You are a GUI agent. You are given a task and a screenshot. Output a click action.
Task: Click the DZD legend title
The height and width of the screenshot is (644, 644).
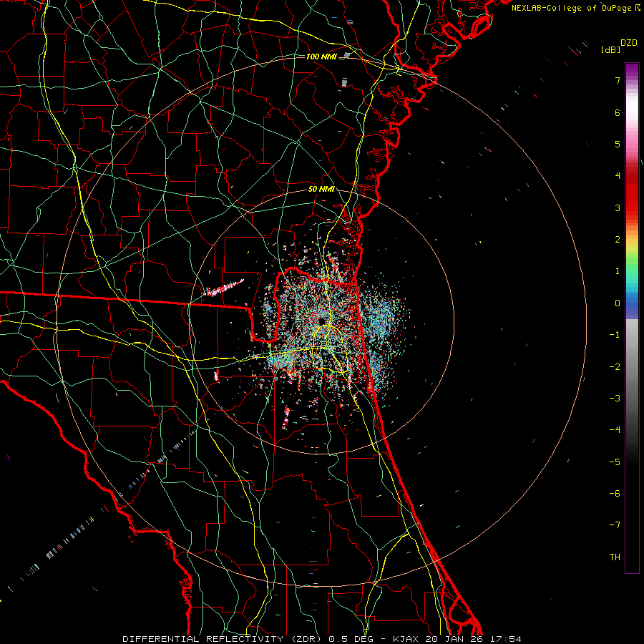(628, 43)
